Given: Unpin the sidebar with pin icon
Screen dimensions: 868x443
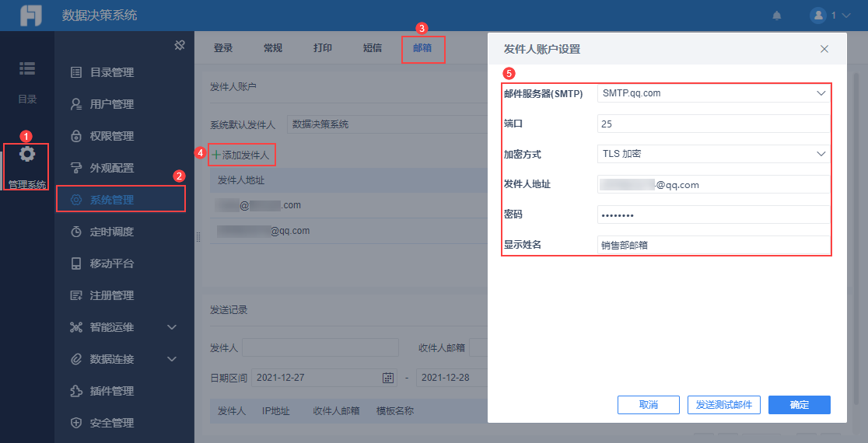Looking at the screenshot, I should point(179,45).
